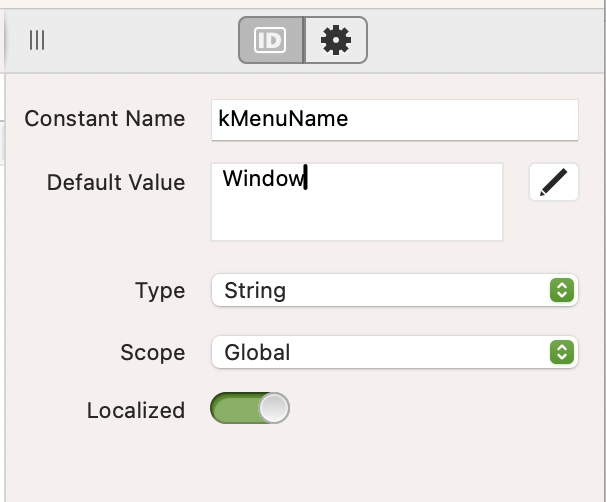Open the Scope dropdown showing Global
Screen dimensions: 606x502
(x=395, y=352)
